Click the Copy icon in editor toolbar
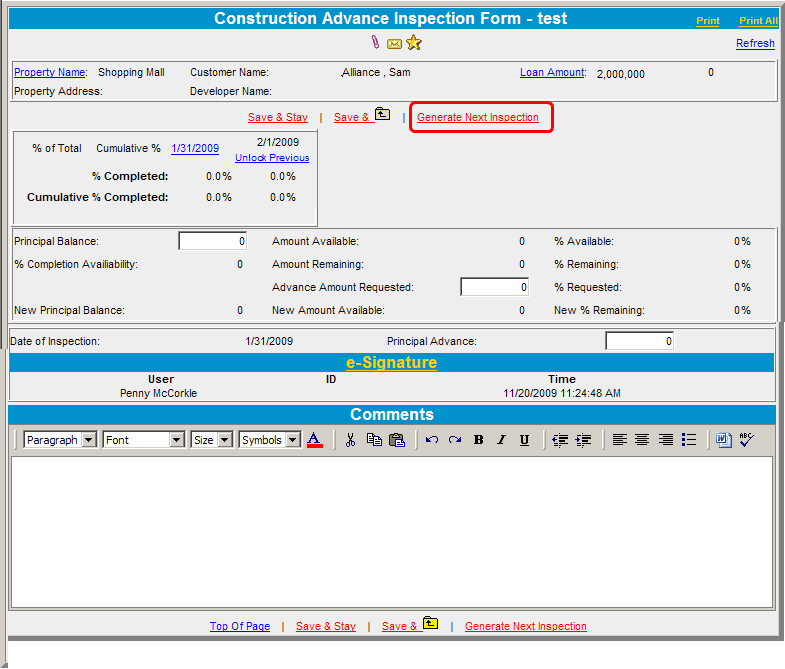This screenshot has height=669, width=785. point(374,440)
